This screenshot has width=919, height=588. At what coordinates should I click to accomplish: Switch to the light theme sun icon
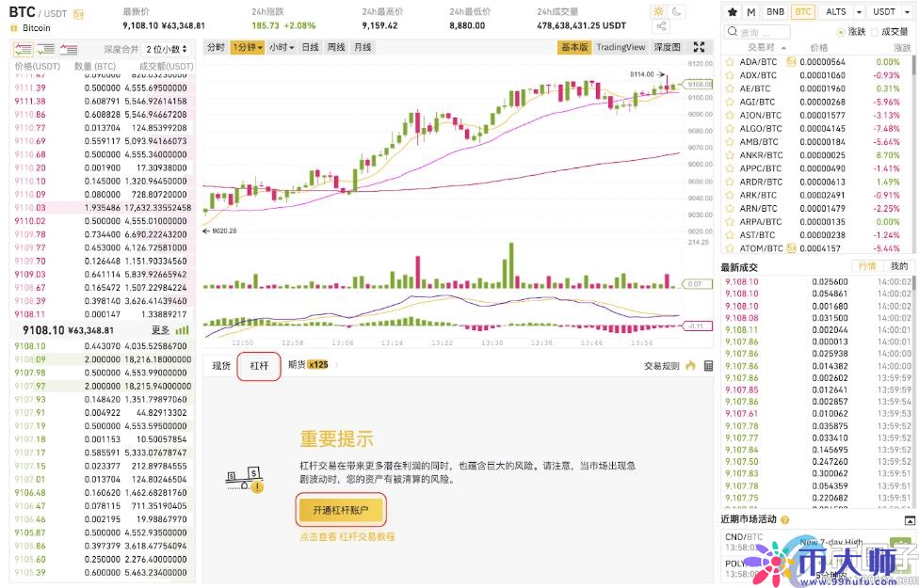click(x=659, y=11)
